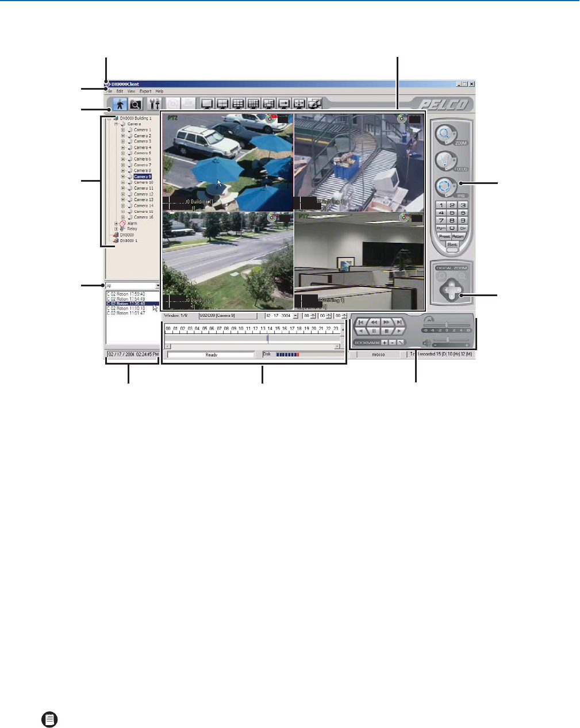Open the setup tools icon
Image resolution: width=580 pixels, height=728 pixels.
point(154,104)
